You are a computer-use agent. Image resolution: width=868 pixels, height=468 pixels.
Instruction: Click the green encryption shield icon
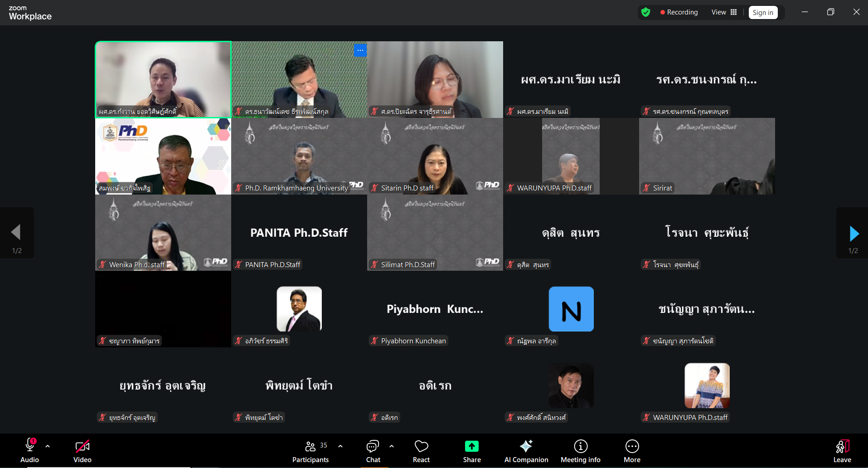tap(646, 12)
